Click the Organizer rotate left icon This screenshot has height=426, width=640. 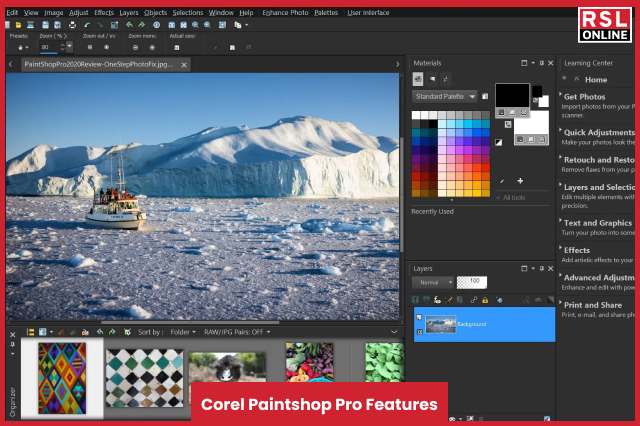coord(100,332)
